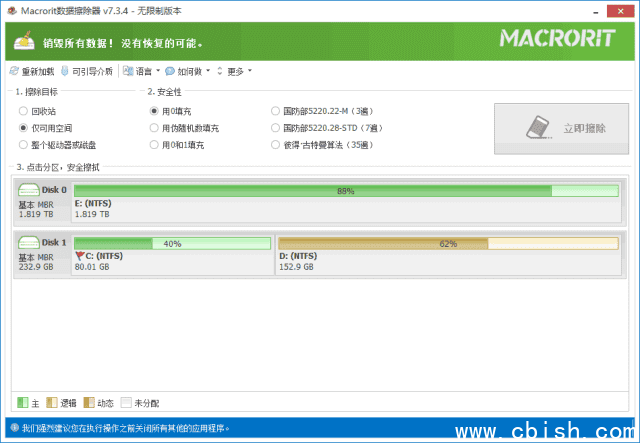Click the Disk 1 drive icon
640x443 pixels.
coord(28,242)
